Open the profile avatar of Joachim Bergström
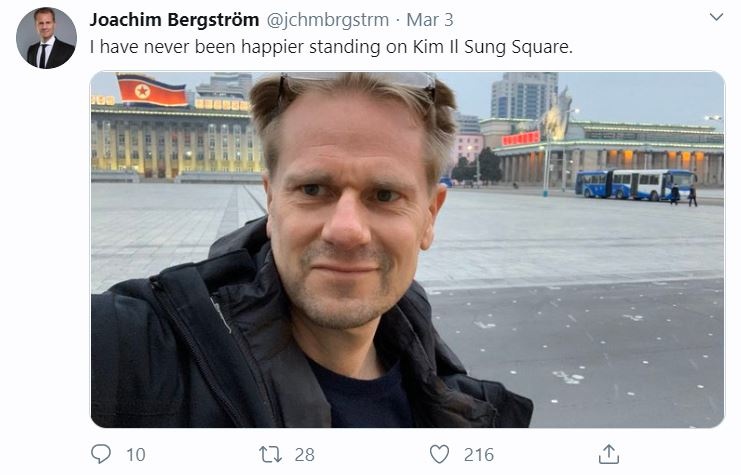Screen dimensions: 741x475 point(46,38)
